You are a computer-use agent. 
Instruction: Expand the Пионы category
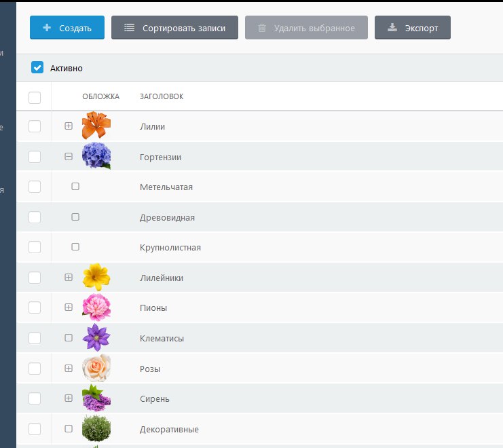tap(69, 307)
